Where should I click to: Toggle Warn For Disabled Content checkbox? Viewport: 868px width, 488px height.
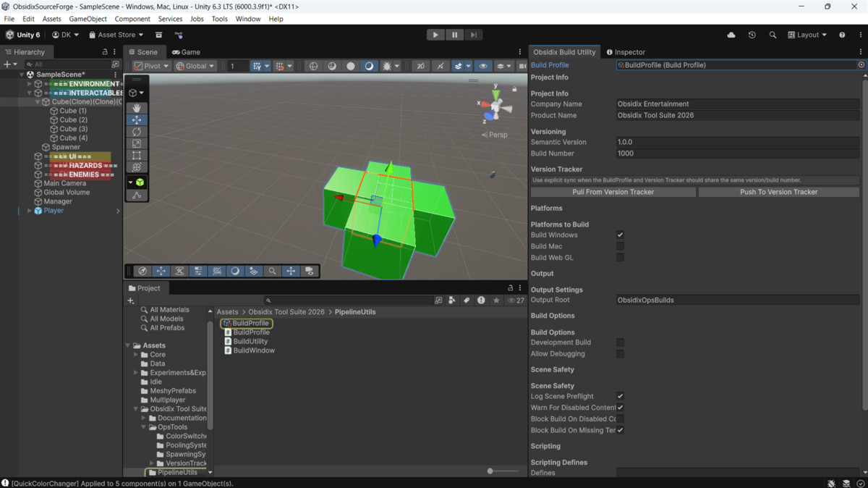620,408
